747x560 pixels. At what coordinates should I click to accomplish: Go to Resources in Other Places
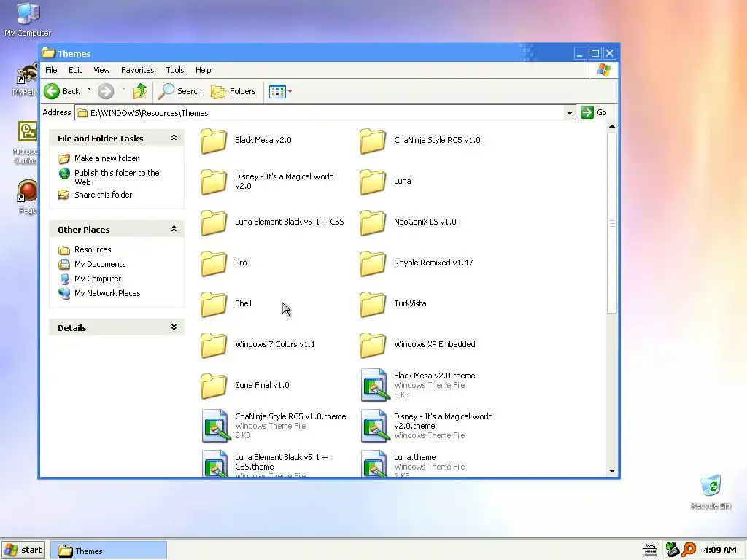click(x=93, y=249)
